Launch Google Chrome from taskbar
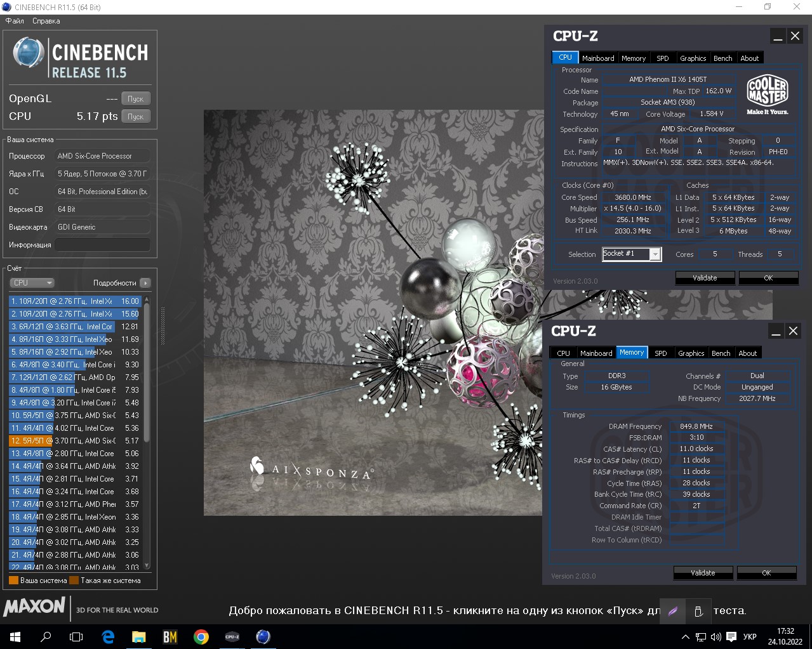This screenshot has height=649, width=812. point(201,636)
